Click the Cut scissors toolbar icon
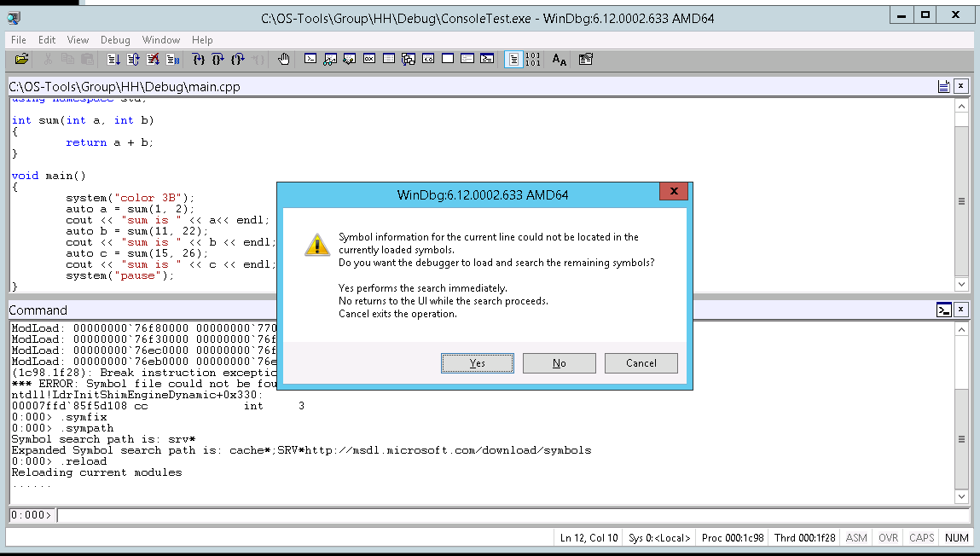The width and height of the screenshot is (980, 556). [x=48, y=60]
